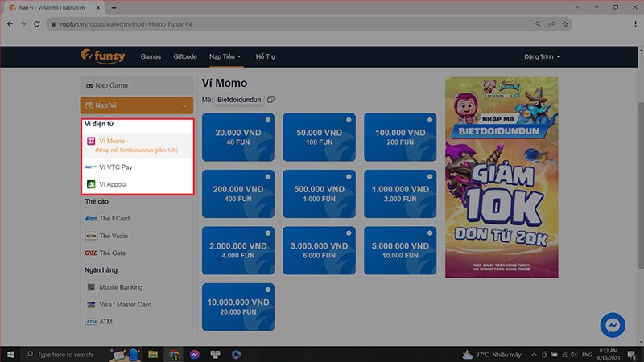
Task: Expand the Nạp Tiền dropdown menu
Action: pos(225,56)
